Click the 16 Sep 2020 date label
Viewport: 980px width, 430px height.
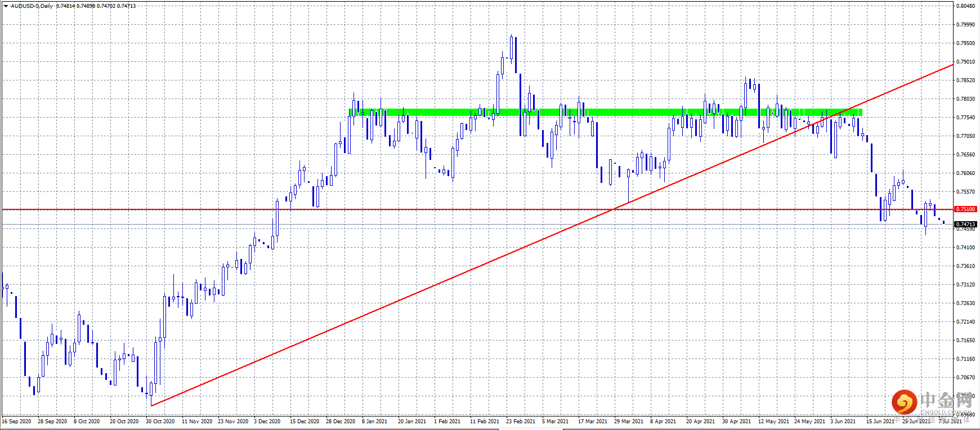click(x=16, y=422)
